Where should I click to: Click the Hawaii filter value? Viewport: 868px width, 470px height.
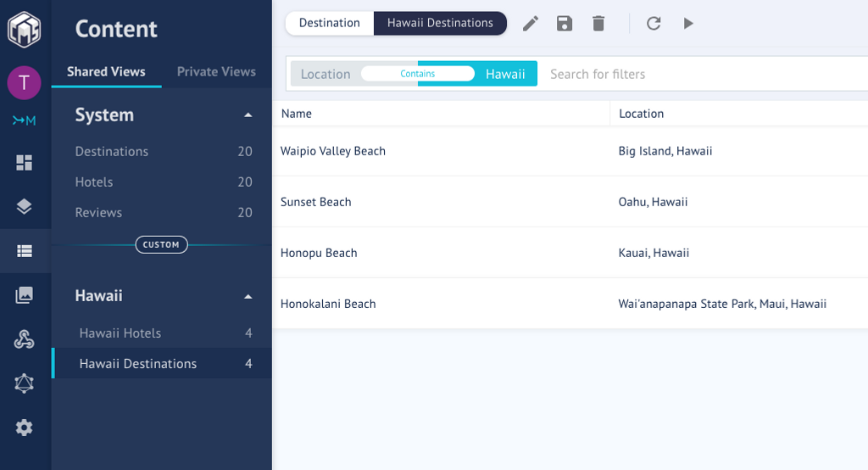[505, 74]
